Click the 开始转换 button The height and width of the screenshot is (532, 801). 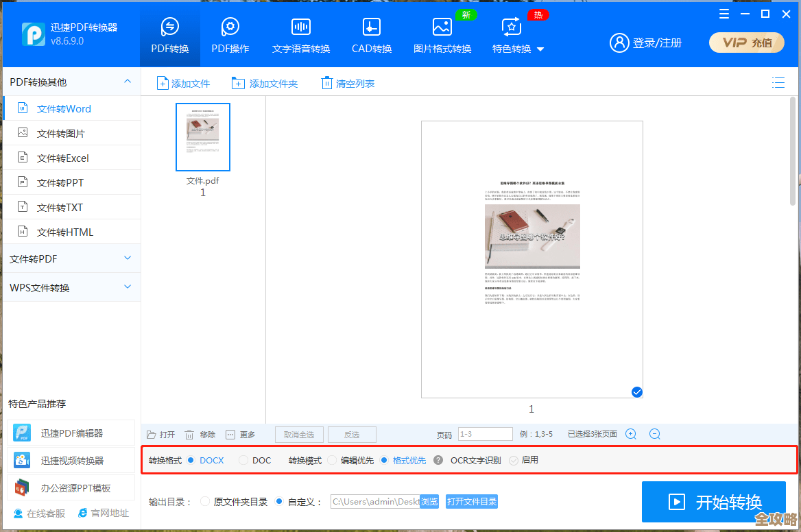coord(715,502)
